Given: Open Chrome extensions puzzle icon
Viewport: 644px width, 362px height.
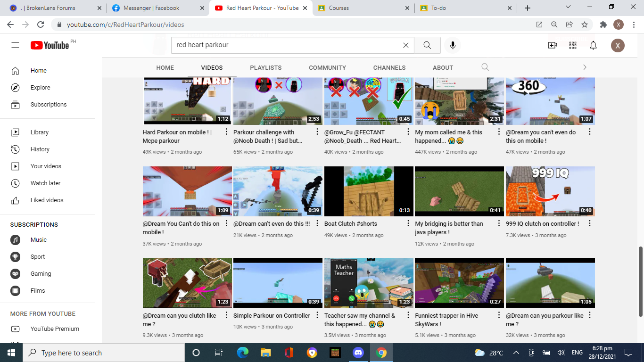Looking at the screenshot, I should coord(603,25).
